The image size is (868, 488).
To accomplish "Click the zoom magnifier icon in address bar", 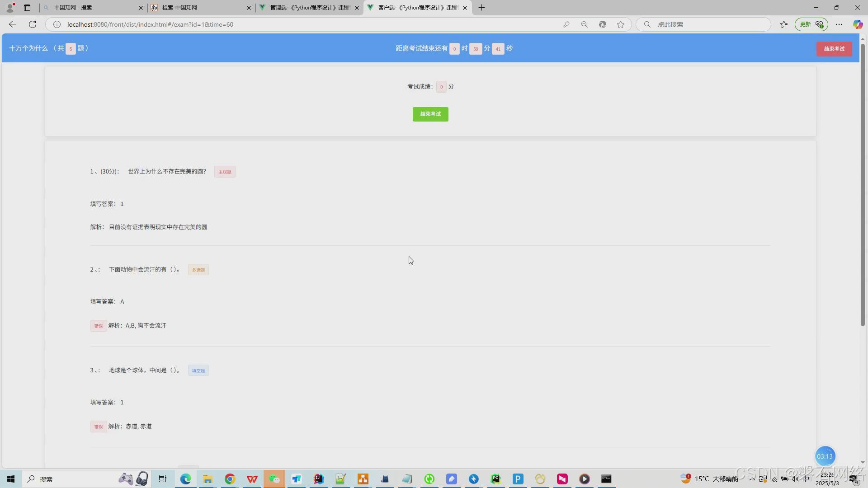I will point(584,24).
